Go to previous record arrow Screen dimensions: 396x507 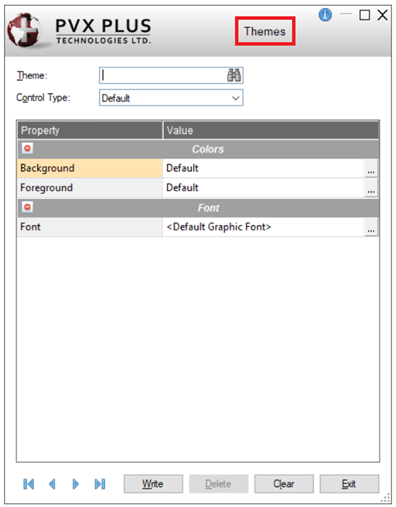click(52, 484)
